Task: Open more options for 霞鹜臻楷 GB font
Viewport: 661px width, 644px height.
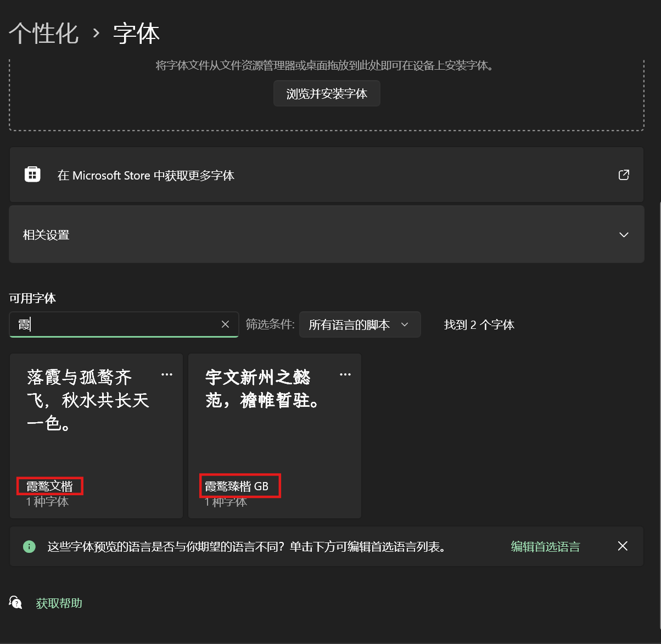Action: pos(345,374)
